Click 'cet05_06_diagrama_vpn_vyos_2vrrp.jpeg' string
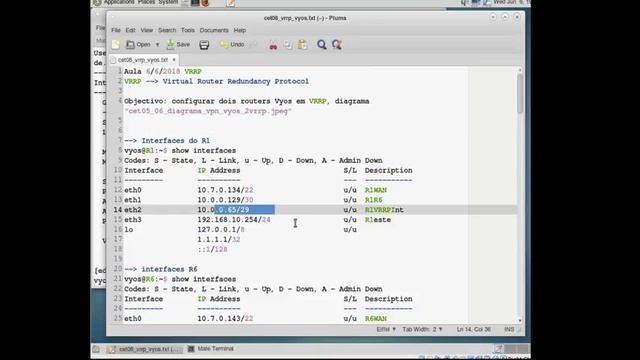This screenshot has height=360, width=640. pos(208,111)
